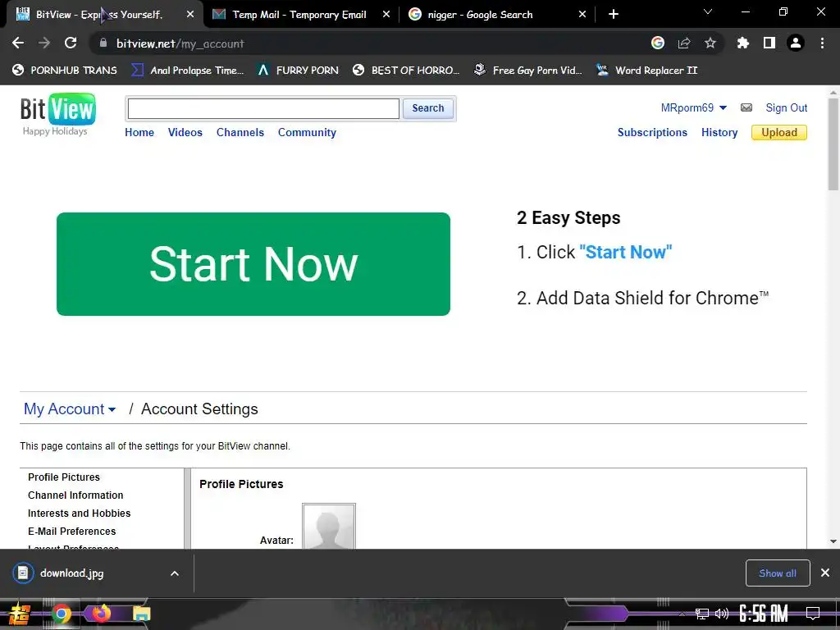Click the BitView Search button

428,108
